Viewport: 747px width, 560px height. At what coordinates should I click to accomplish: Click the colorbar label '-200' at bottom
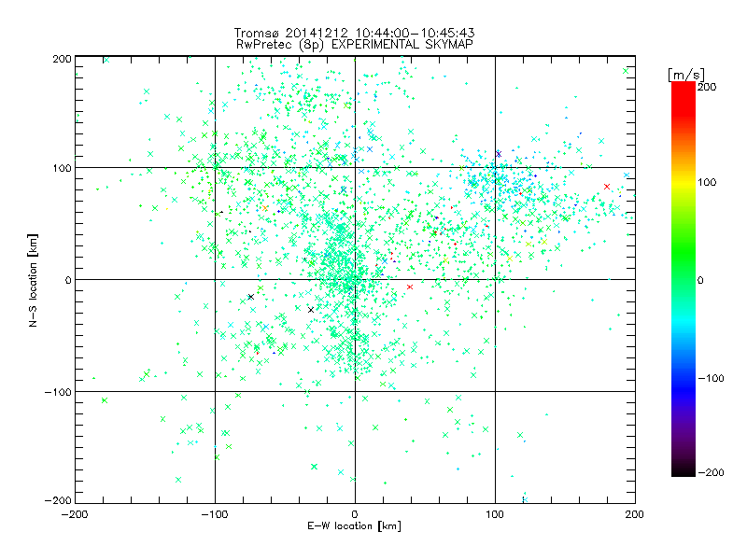click(711, 472)
